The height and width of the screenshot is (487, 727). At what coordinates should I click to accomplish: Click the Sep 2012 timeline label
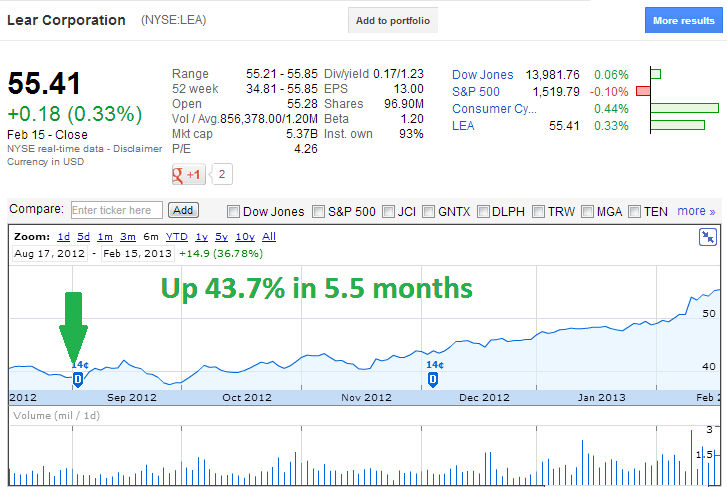(x=132, y=397)
